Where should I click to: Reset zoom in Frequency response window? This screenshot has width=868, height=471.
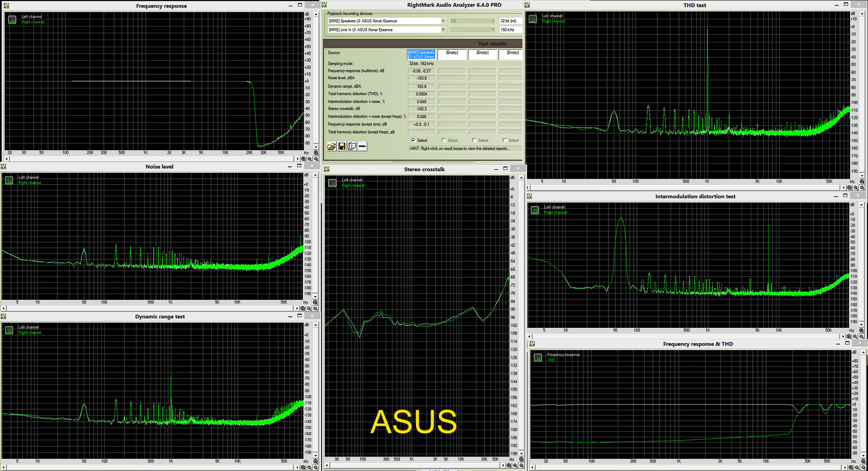pos(316,159)
